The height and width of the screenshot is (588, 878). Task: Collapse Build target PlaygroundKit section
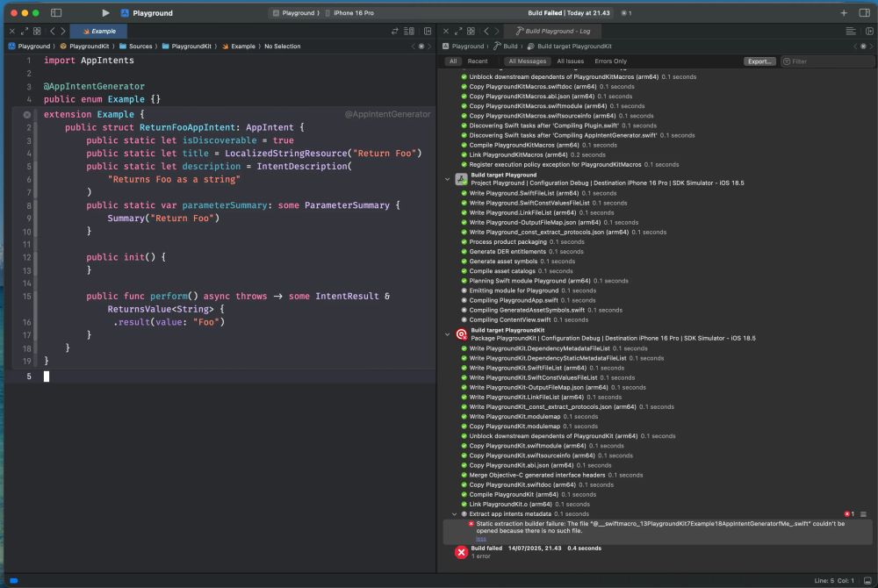click(448, 334)
